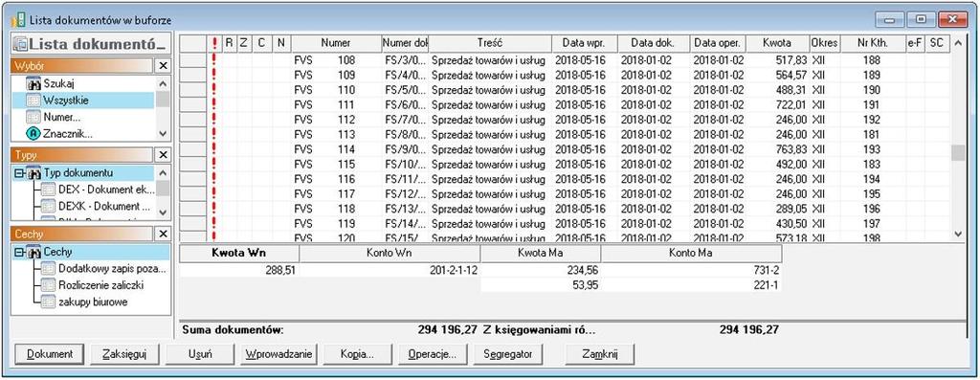Click the Okres column header

pos(824,43)
